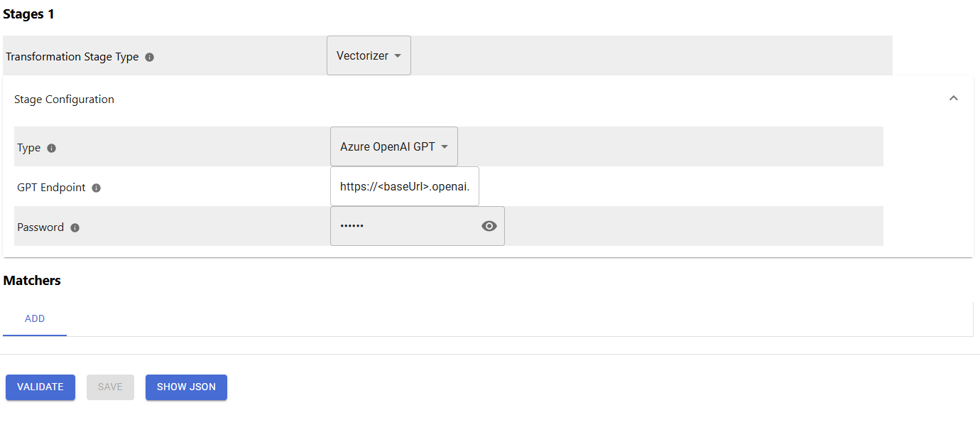
Task: Click the disabled SAVE button
Action: click(x=110, y=387)
